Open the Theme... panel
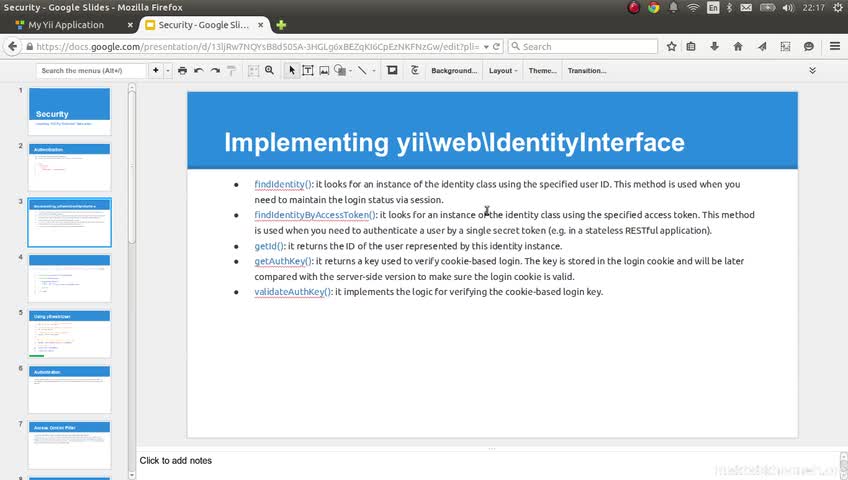The width and height of the screenshot is (848, 480). (x=542, y=71)
